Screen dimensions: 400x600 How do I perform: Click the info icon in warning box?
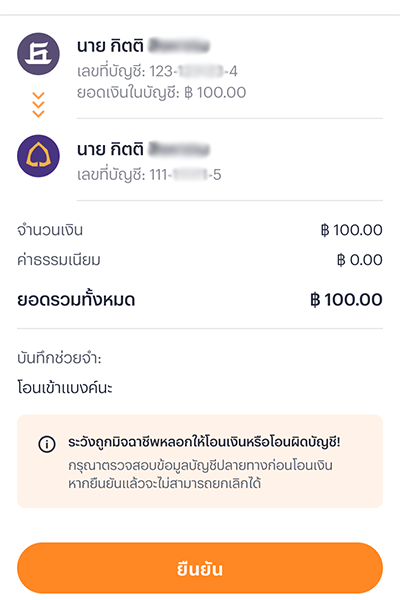click(x=47, y=444)
